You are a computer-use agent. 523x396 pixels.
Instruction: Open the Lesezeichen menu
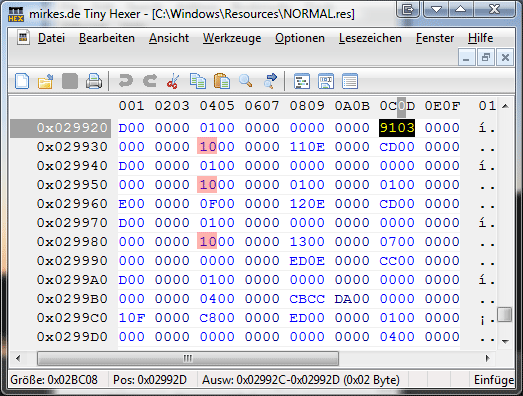coord(370,38)
